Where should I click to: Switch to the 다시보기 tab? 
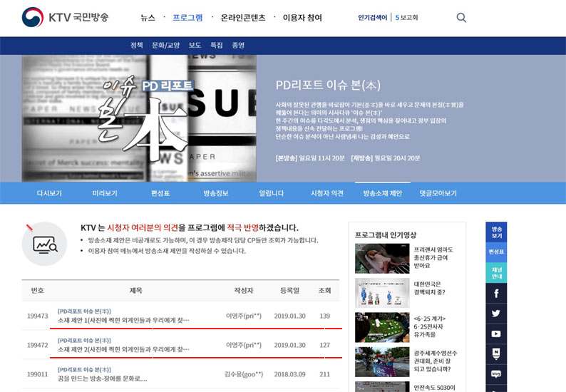[49, 193]
